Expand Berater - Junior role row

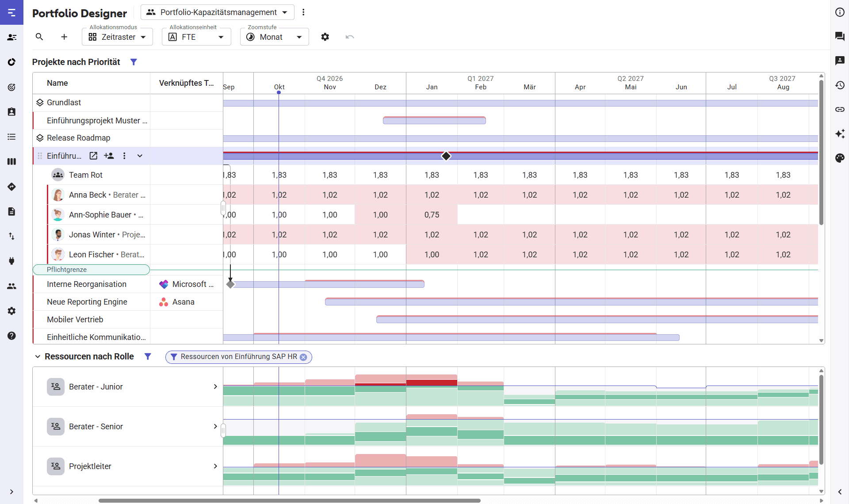point(215,386)
